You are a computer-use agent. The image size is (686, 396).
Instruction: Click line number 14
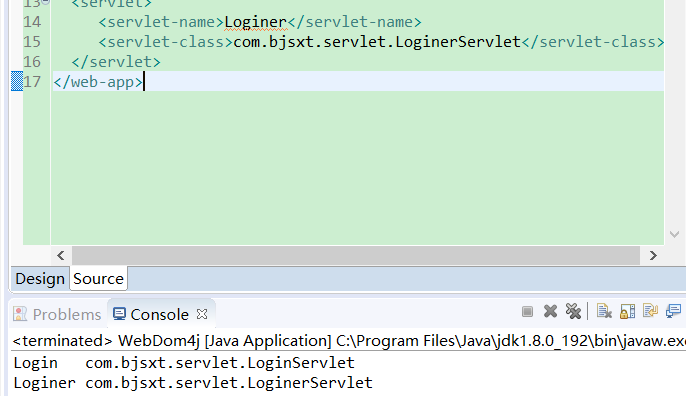[32, 22]
